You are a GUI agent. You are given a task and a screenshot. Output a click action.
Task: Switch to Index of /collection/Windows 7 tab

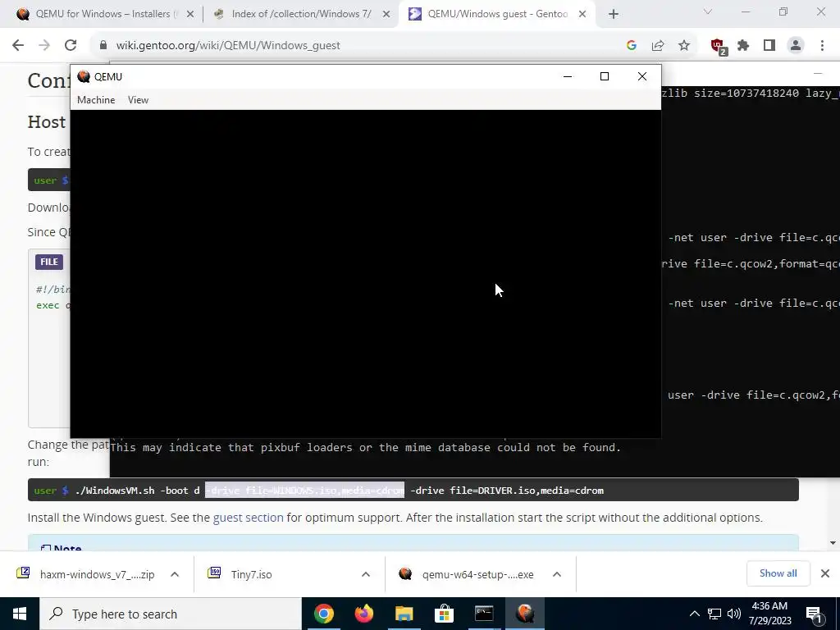[301, 14]
